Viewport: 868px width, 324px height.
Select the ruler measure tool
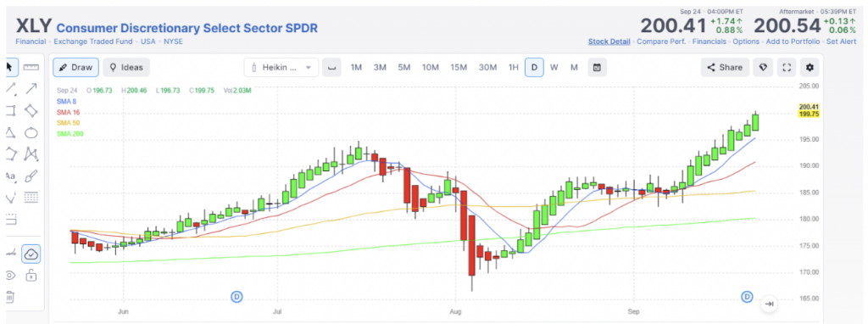31,67
